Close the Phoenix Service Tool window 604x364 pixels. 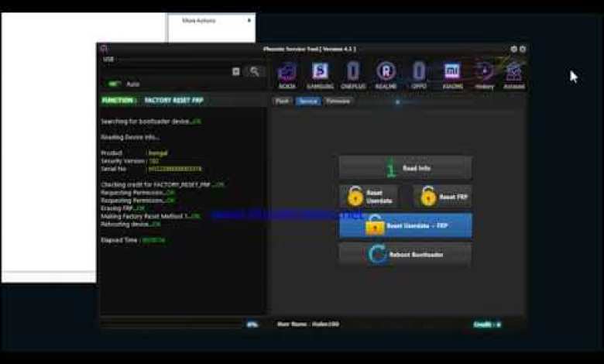coord(523,49)
